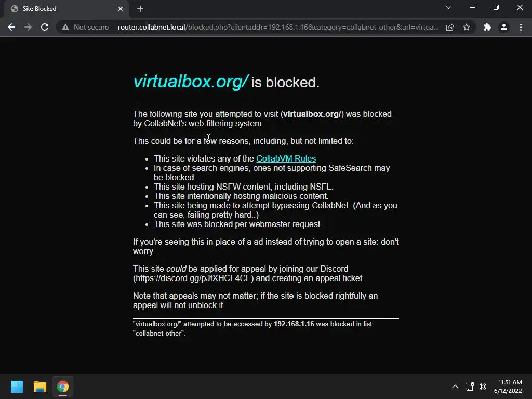Viewport: 532px width, 399px height.
Task: Click the Chrome taskbar icon
Action: pos(63,387)
